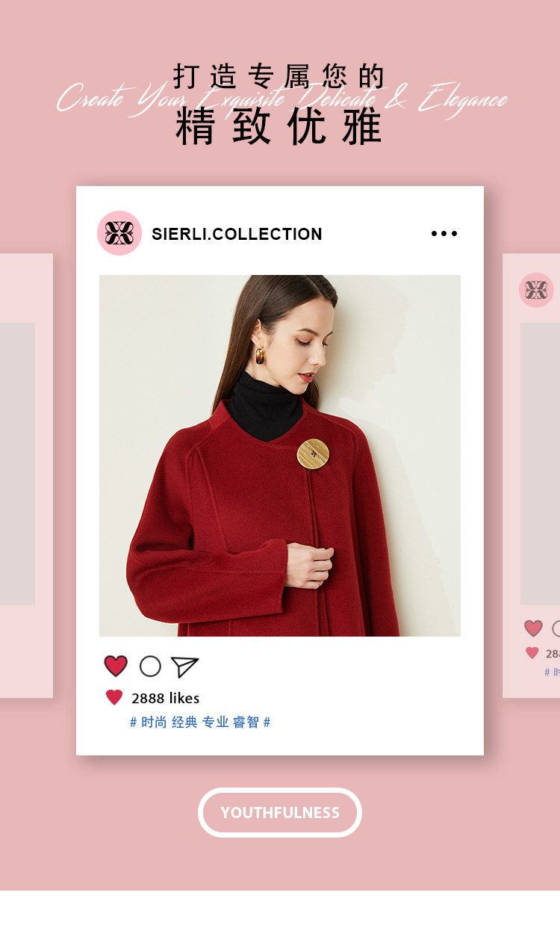Select the gold button brooch on coat
560x928 pixels.
[313, 454]
